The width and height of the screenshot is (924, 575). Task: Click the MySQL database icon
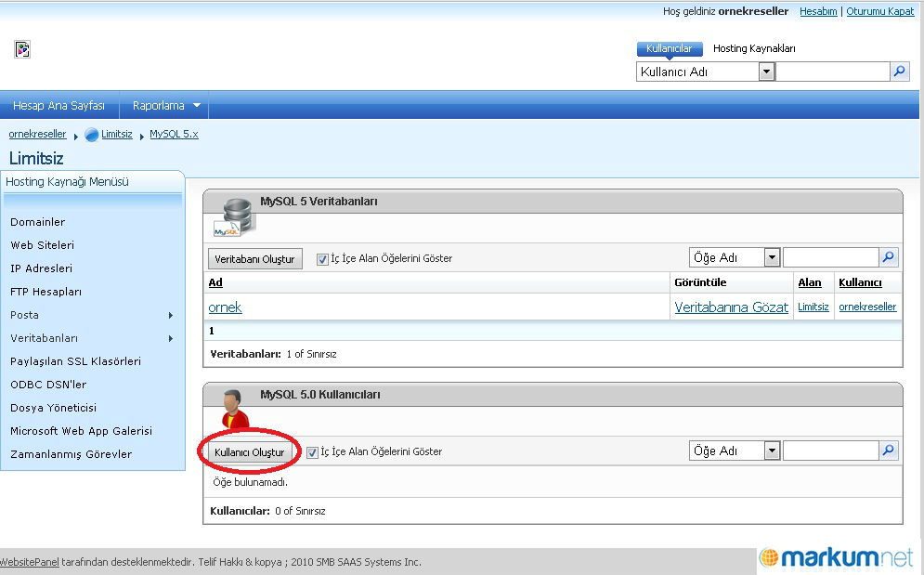[x=233, y=217]
